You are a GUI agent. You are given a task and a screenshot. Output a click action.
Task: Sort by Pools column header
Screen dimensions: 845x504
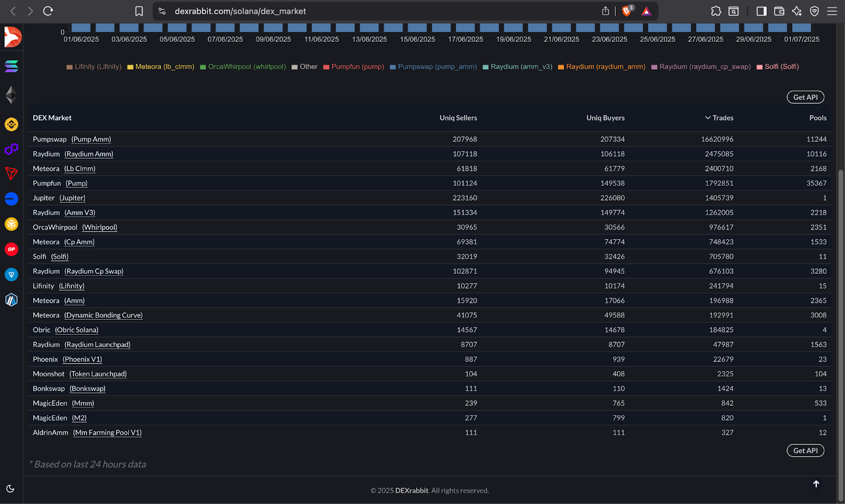(x=818, y=118)
